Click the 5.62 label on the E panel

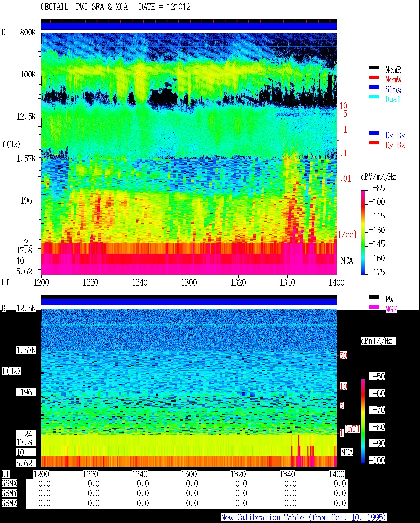click(x=24, y=272)
